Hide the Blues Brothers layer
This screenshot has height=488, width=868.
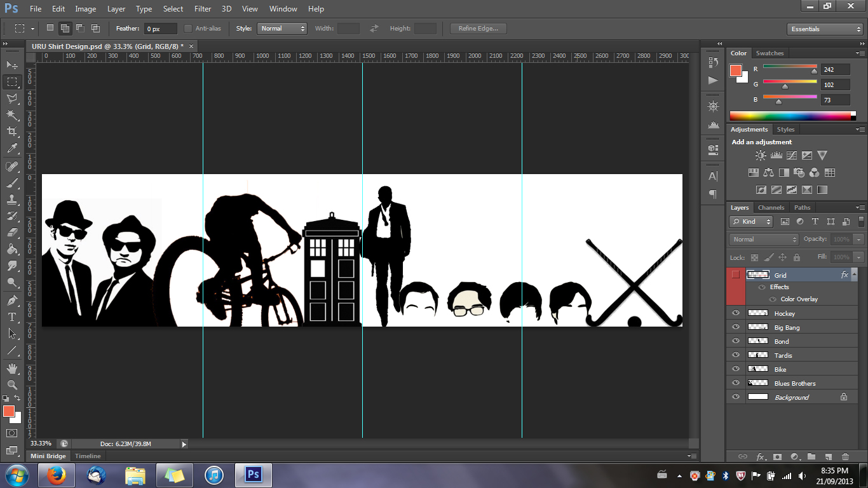pos(736,383)
